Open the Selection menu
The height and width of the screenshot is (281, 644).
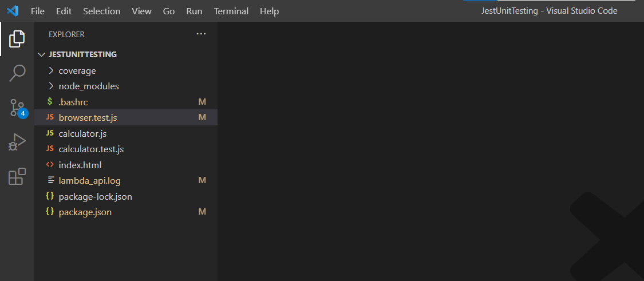coord(101,11)
